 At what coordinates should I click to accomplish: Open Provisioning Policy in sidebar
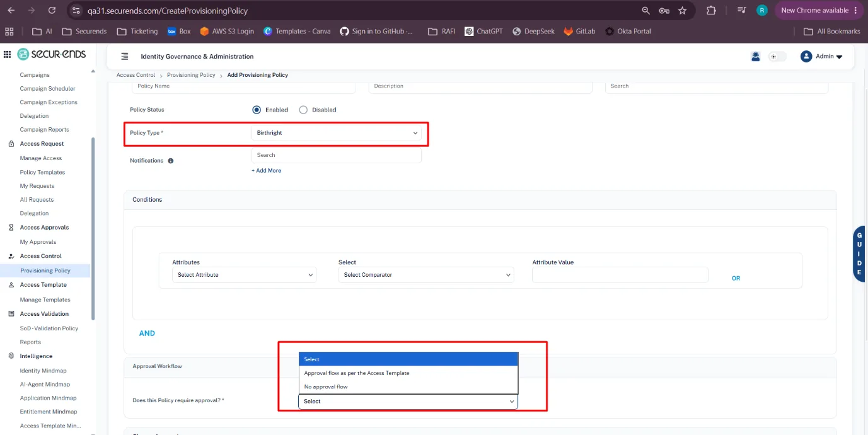click(x=45, y=270)
